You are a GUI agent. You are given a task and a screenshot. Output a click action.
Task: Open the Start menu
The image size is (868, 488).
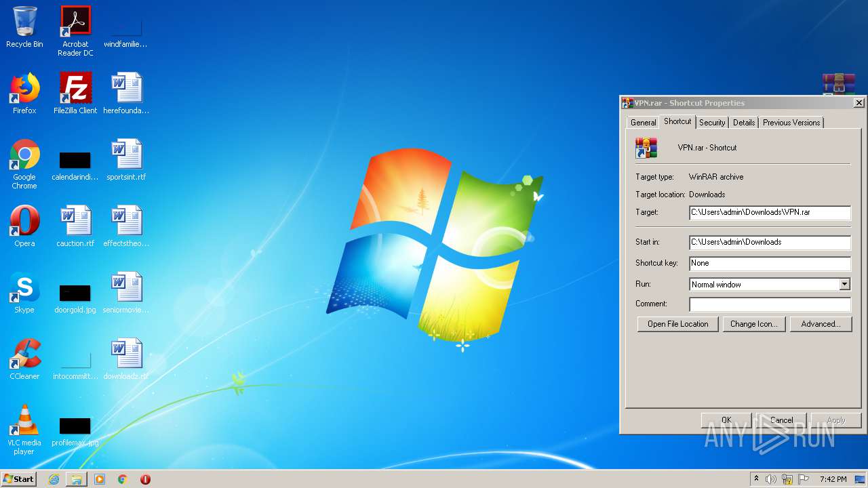coord(18,479)
